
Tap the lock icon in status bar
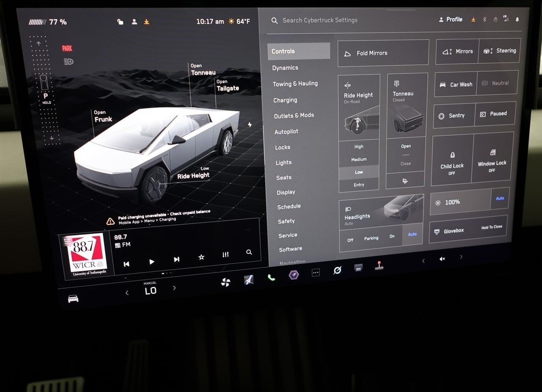click(x=120, y=22)
